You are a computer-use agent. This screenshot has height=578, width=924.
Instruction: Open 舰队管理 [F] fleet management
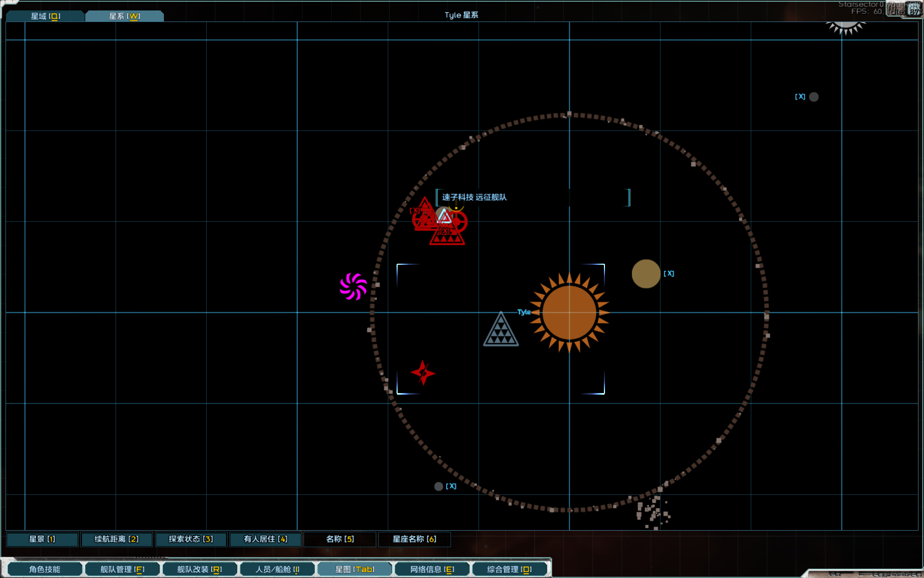(122, 569)
